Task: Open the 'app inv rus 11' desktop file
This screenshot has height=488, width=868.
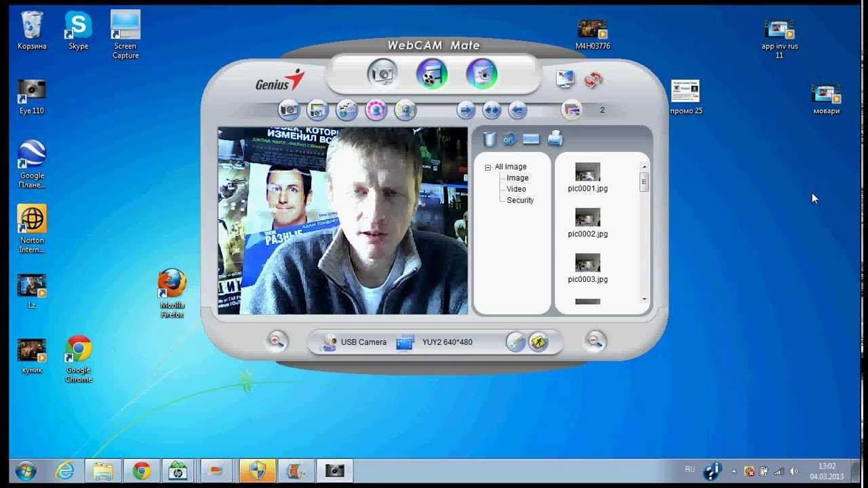Action: click(x=779, y=39)
